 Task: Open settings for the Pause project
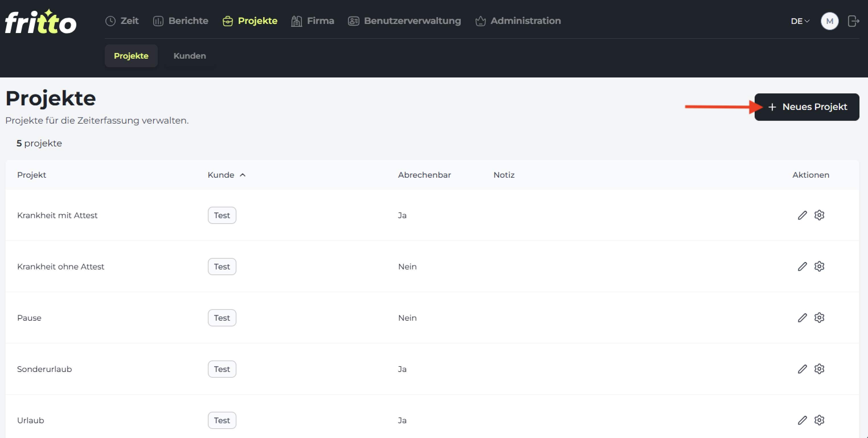tap(819, 317)
